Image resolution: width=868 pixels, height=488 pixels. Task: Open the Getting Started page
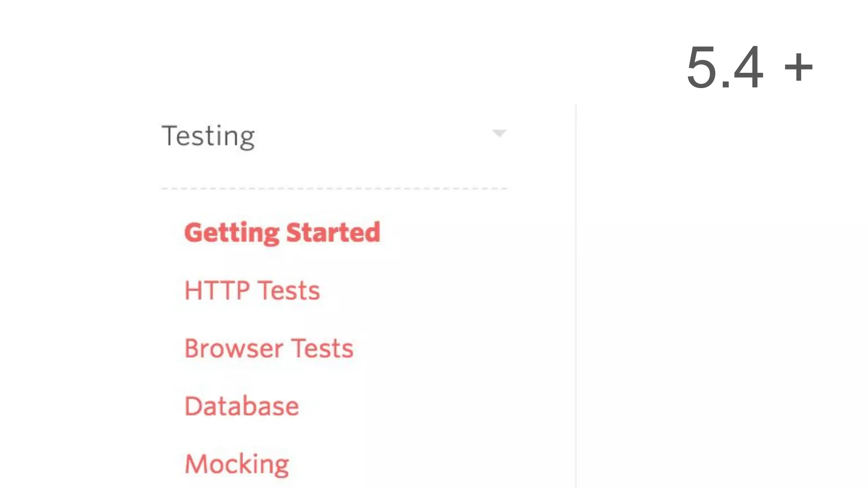(282, 233)
